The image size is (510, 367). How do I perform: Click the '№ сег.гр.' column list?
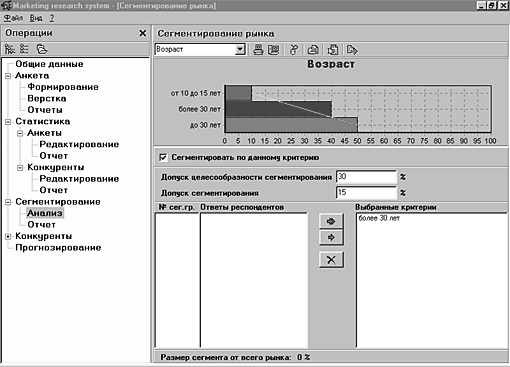(177, 280)
